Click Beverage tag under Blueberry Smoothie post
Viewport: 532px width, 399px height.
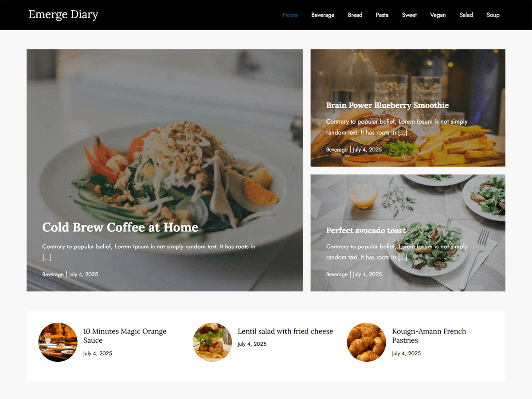336,149
